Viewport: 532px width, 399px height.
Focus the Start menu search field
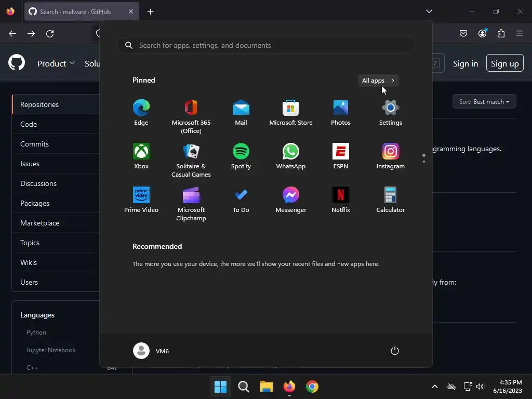(x=266, y=45)
